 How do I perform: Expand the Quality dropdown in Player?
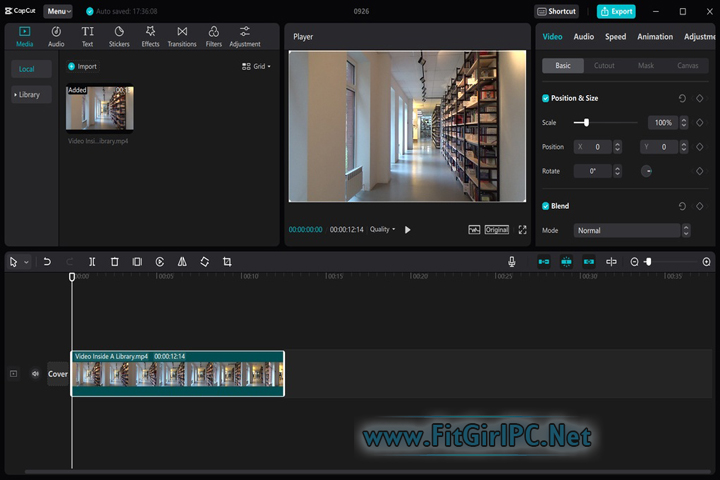coord(382,229)
